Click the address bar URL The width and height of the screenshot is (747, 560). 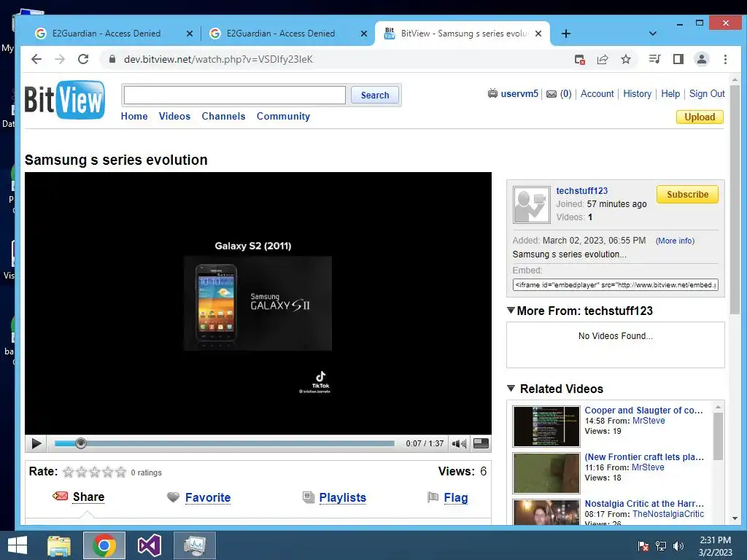coord(218,59)
